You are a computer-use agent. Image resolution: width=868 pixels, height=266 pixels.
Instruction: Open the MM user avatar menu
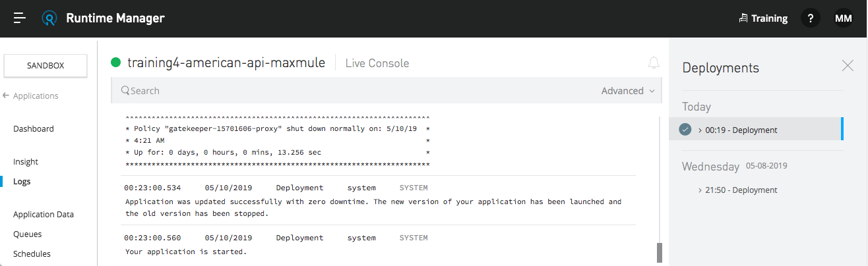tap(844, 18)
